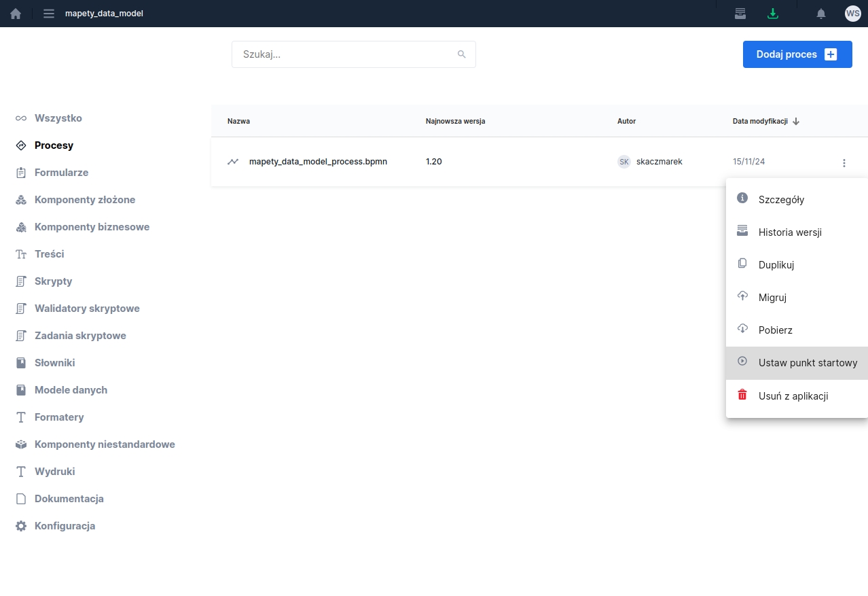Choose Historia wersji menu entry

789,232
